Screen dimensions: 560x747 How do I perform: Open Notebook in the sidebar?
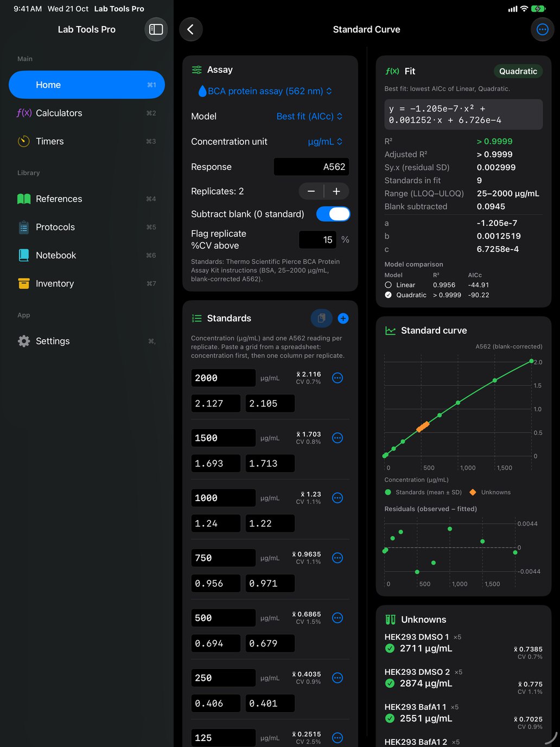tap(87, 255)
